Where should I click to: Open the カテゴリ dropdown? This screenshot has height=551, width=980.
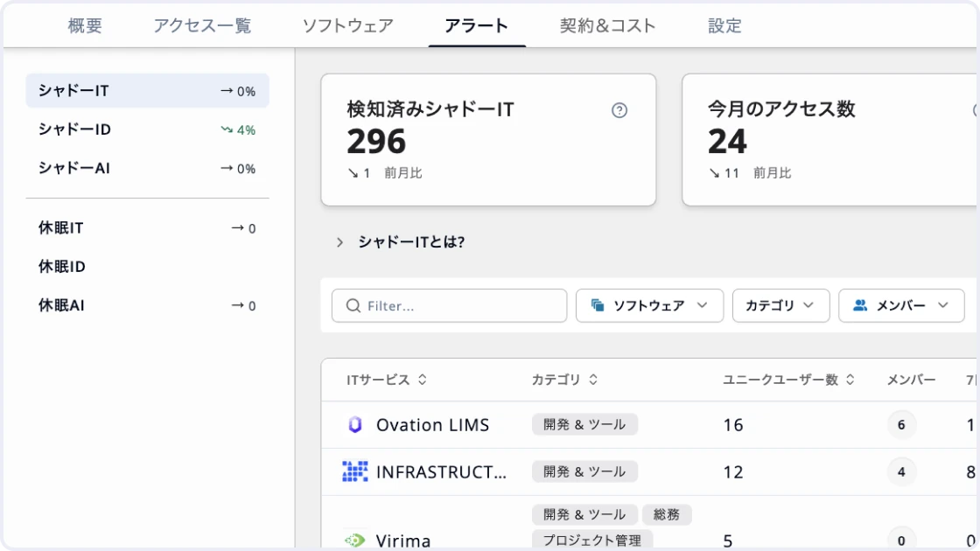click(x=780, y=305)
